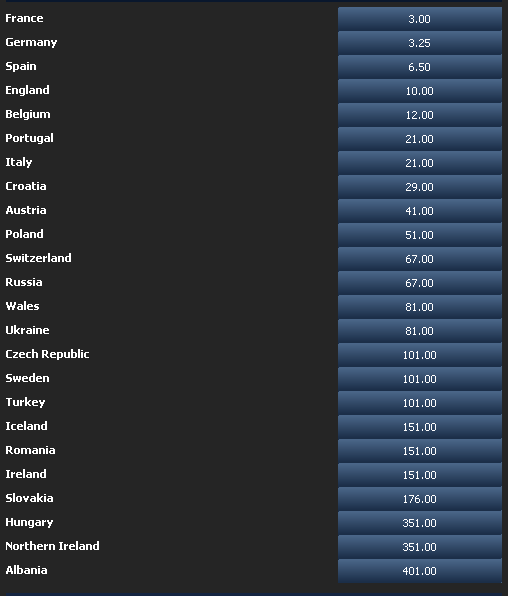This screenshot has width=508, height=596.
Task: Click Switzerland 67.00 odds button
Action: click(420, 258)
